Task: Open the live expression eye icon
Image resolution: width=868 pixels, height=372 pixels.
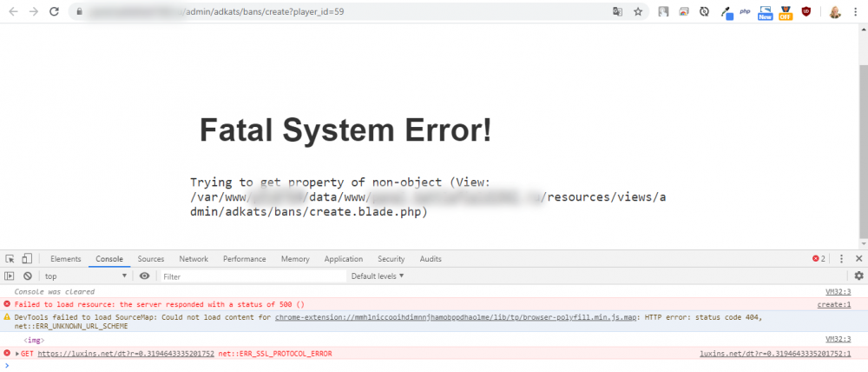Action: pyautogui.click(x=144, y=276)
